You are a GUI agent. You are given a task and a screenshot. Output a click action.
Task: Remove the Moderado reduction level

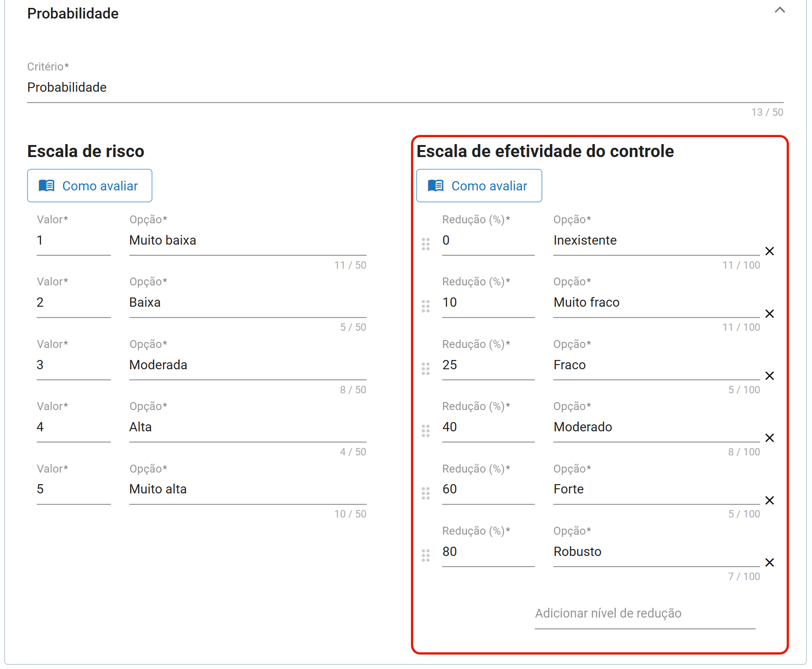pos(769,438)
